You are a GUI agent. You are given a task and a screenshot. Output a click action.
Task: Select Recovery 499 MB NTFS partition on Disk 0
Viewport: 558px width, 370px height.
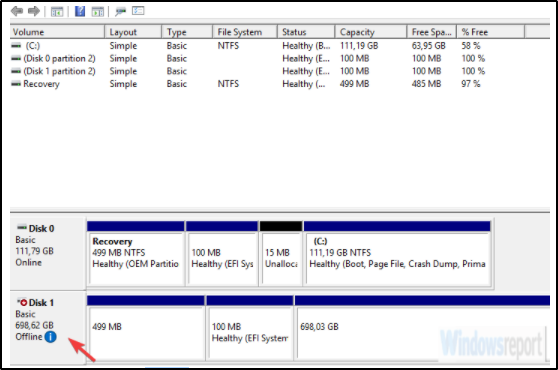tap(136, 253)
